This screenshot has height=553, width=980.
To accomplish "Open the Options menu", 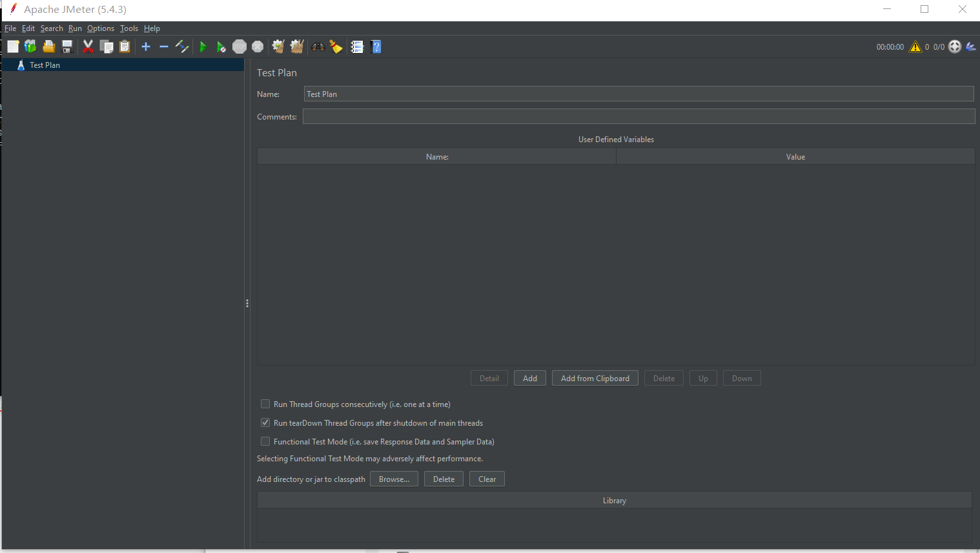I will coord(101,28).
